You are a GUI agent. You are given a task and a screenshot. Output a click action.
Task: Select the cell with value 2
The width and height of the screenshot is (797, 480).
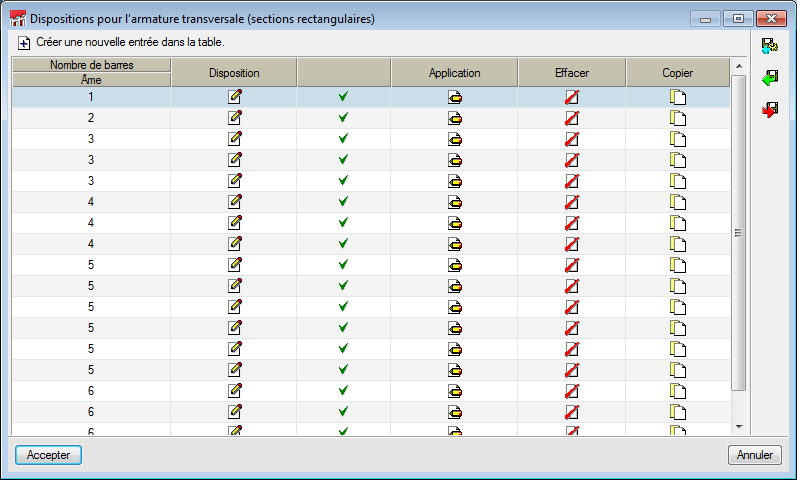91,118
